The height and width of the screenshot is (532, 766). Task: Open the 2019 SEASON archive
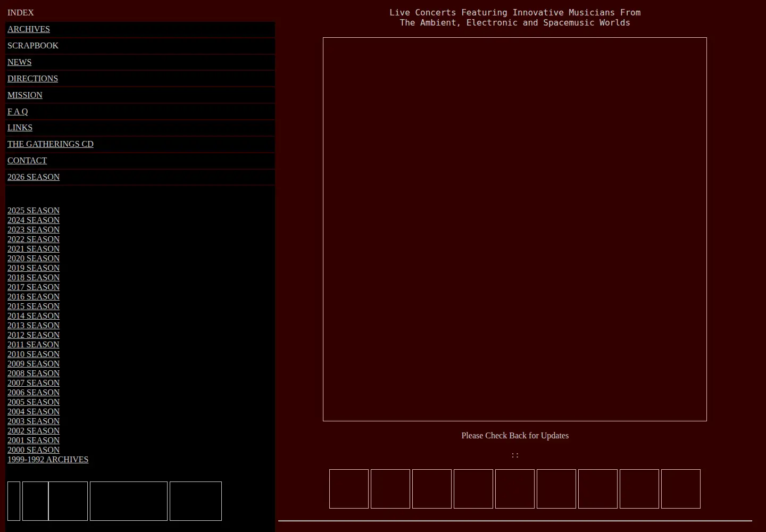coord(34,268)
